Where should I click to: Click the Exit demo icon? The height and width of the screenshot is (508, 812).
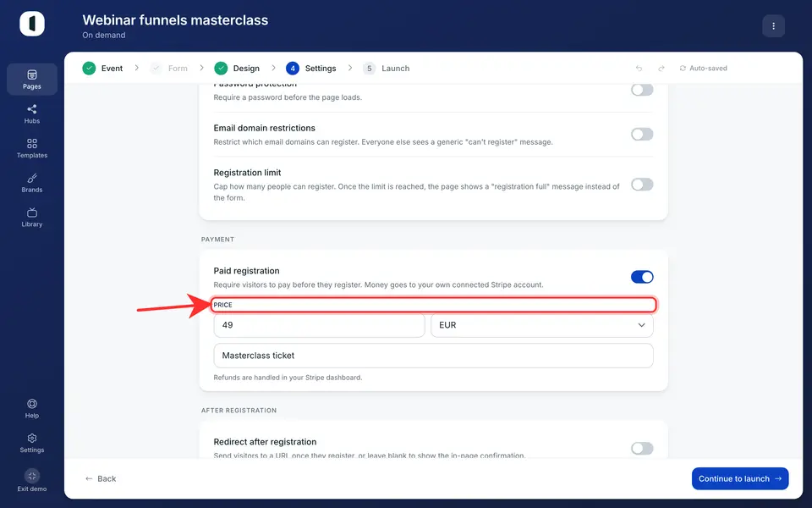[x=32, y=476]
